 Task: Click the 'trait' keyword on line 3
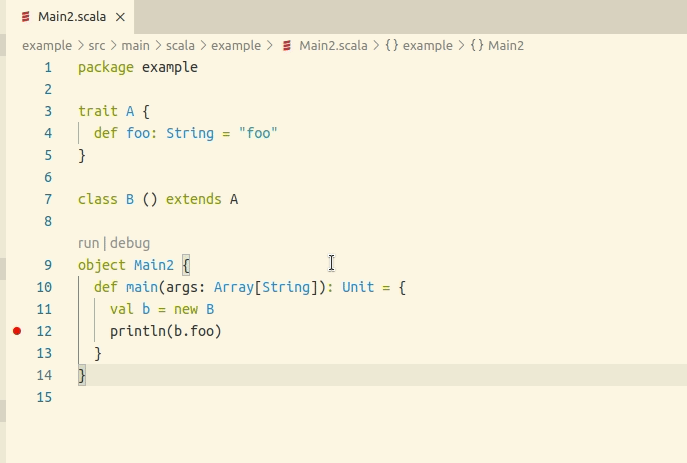[98, 111]
